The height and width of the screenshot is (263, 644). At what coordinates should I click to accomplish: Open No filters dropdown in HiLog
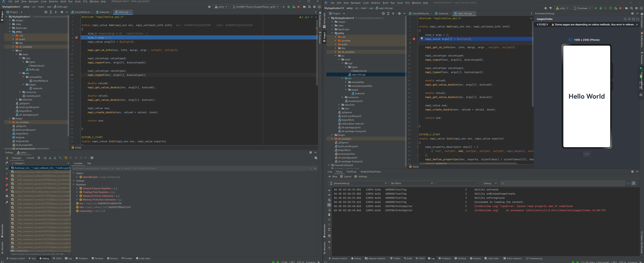pos(412,183)
